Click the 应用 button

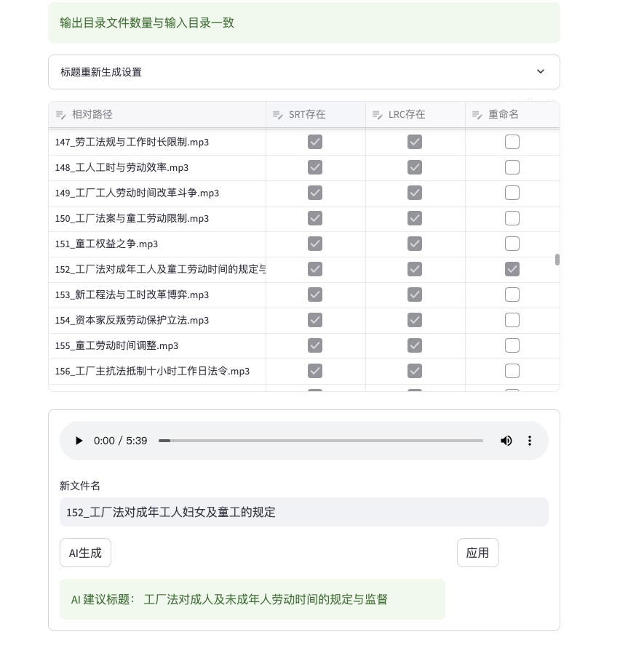tap(477, 553)
